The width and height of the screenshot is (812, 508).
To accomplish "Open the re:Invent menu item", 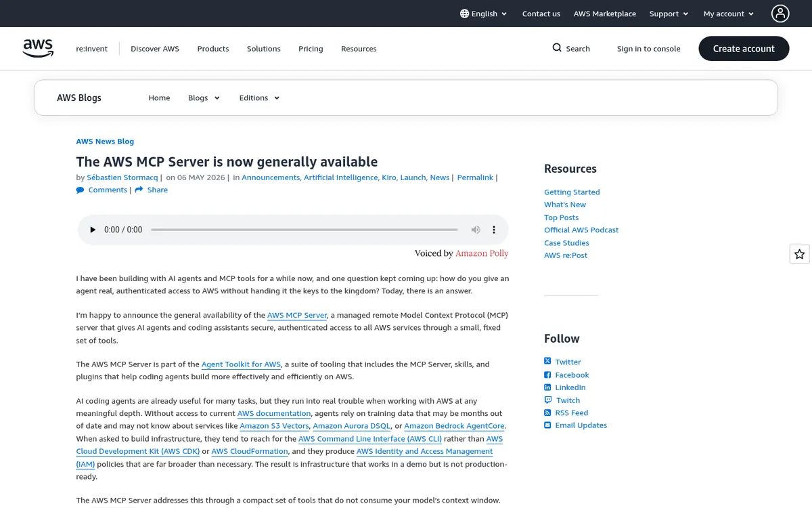I will [x=91, y=49].
